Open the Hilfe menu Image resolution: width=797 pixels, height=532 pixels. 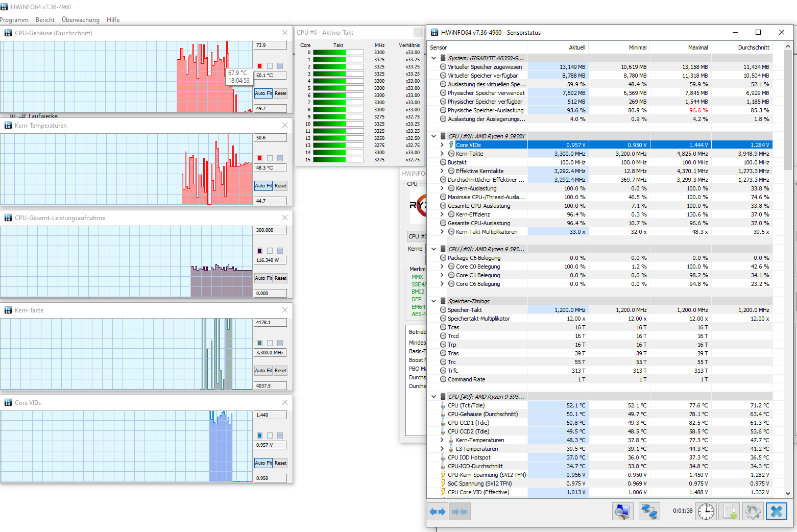pyautogui.click(x=113, y=20)
